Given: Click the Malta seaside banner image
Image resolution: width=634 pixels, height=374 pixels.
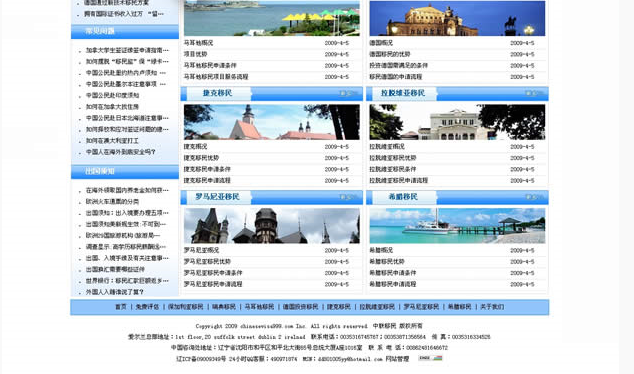Looking at the screenshot, I should pyautogui.click(x=272, y=18).
